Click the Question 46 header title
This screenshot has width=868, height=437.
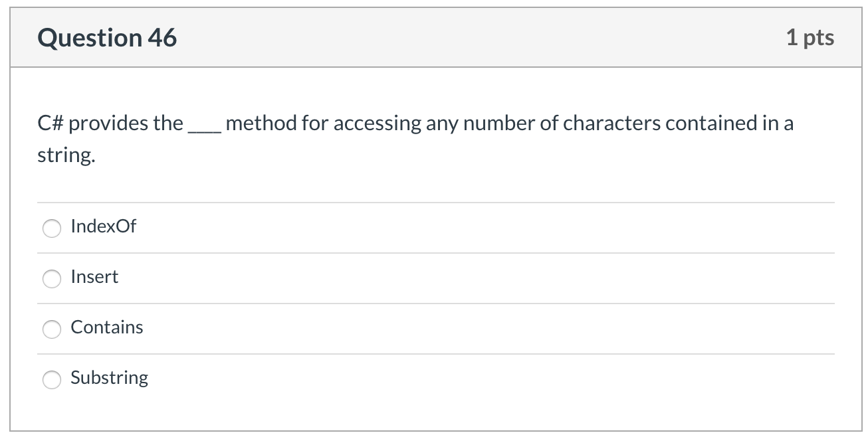107,38
